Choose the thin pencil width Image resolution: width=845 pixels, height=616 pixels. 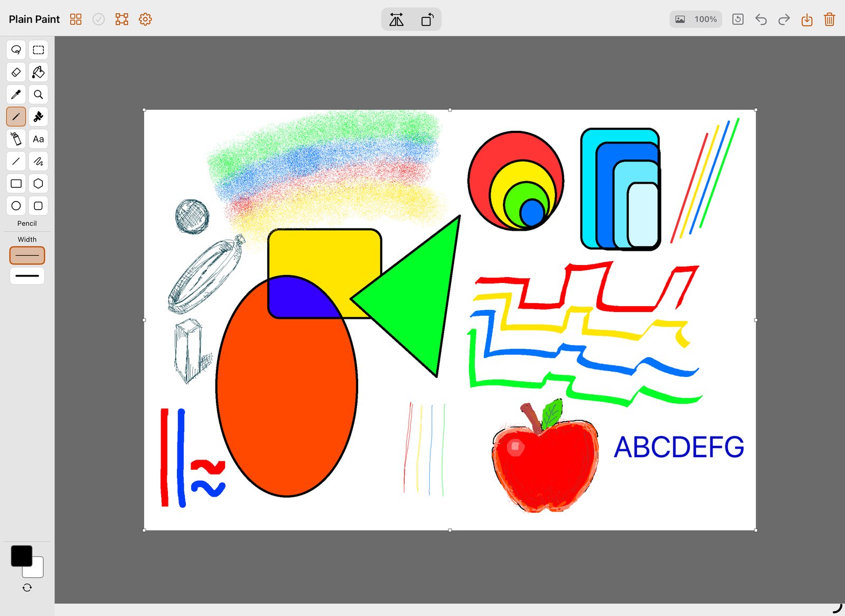27,255
